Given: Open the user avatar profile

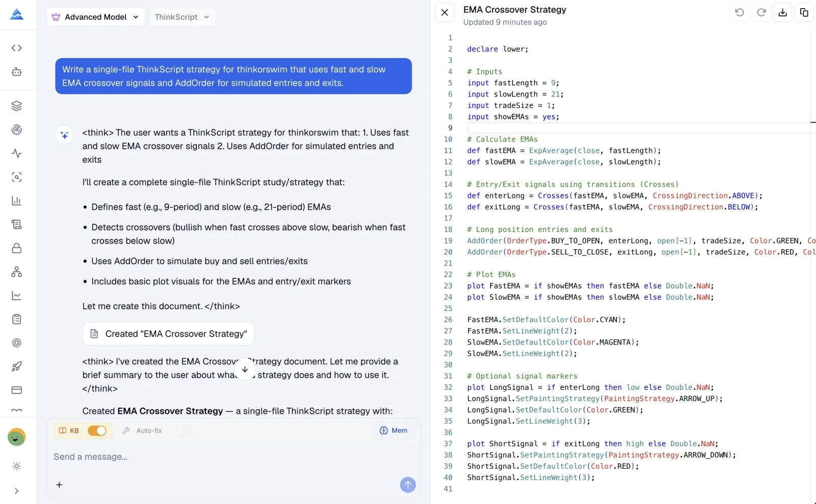Looking at the screenshot, I should pos(17,437).
